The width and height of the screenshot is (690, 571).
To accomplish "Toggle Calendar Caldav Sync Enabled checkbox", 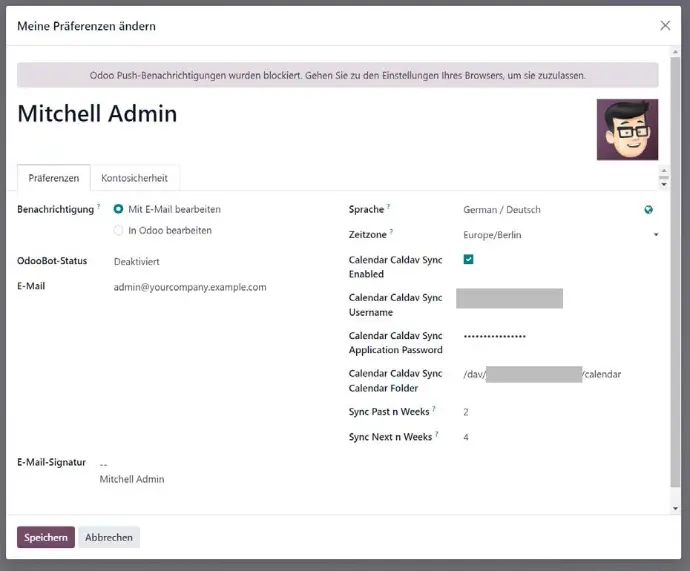I will 469,260.
